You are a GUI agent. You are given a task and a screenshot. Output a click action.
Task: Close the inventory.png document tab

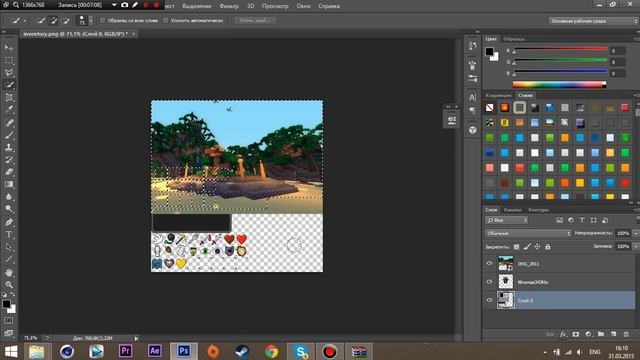click(x=133, y=34)
